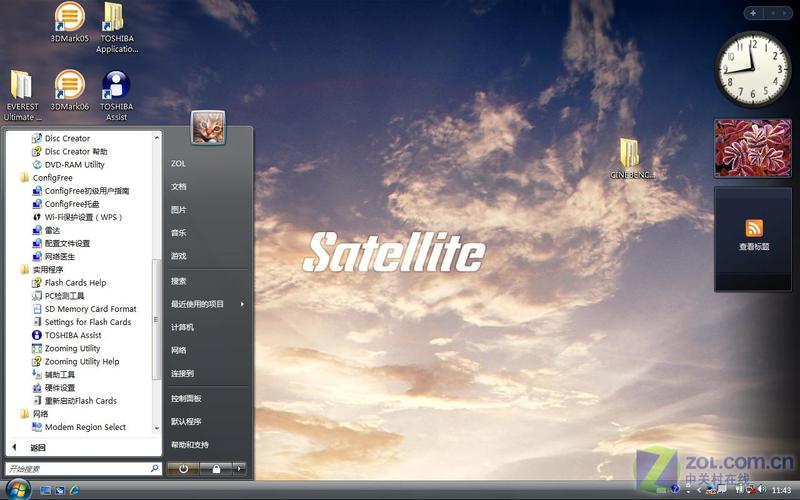Open 连接到 from the Start menu
Image resolution: width=800 pixels, height=500 pixels.
[182, 373]
